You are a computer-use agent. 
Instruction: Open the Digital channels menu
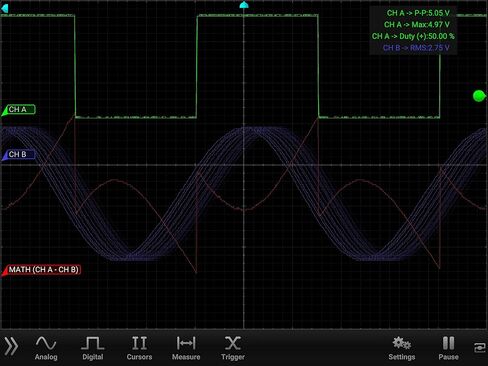tap(93, 348)
